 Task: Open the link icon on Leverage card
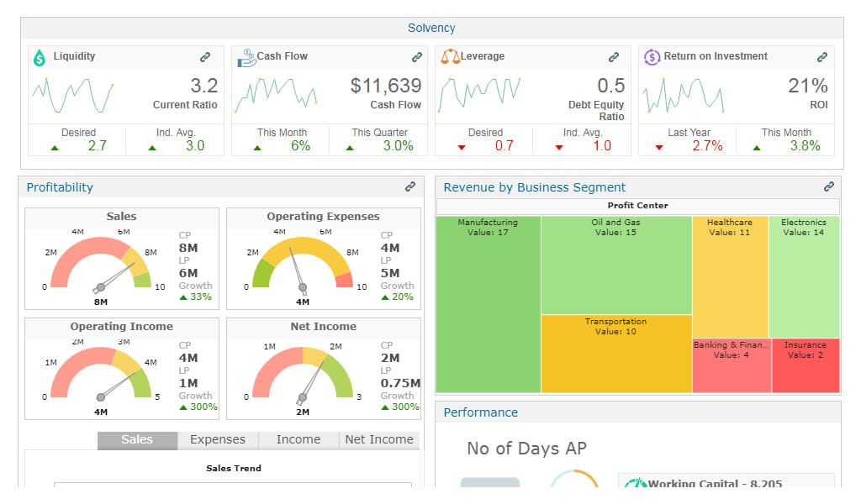[613, 57]
